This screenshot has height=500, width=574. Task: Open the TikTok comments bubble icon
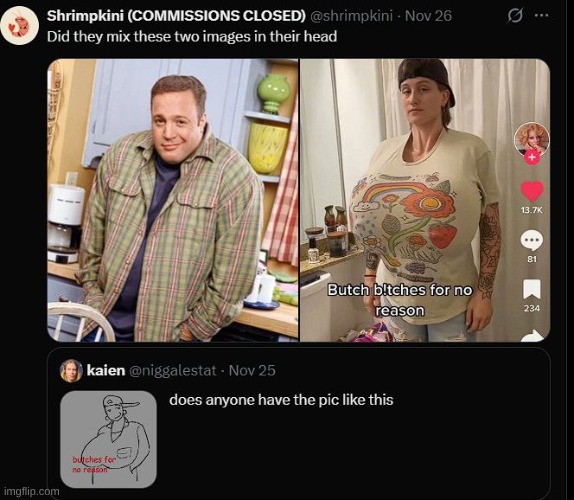click(x=532, y=240)
